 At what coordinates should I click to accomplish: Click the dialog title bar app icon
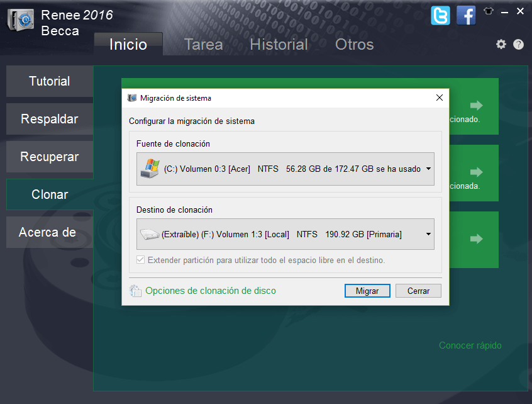tap(132, 98)
